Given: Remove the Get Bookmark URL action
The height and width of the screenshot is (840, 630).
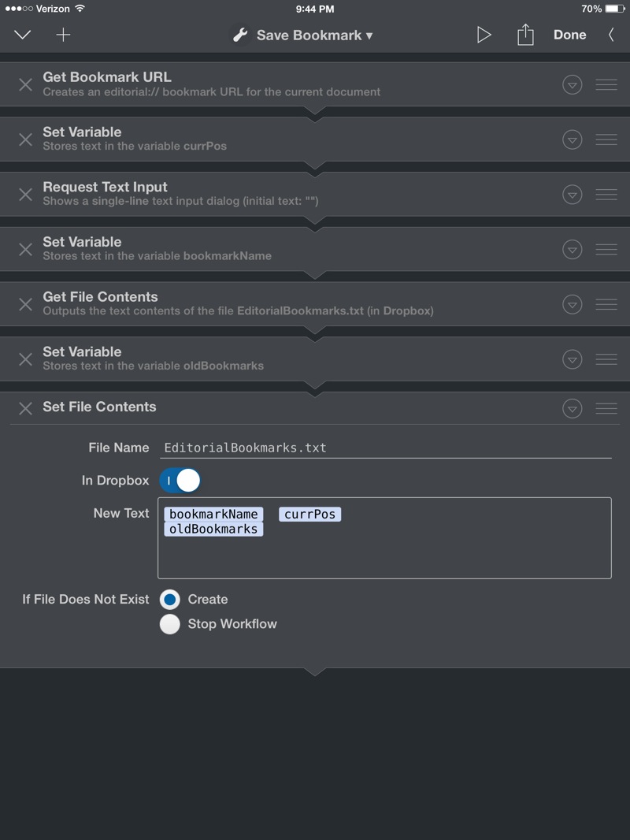Looking at the screenshot, I should [25, 84].
